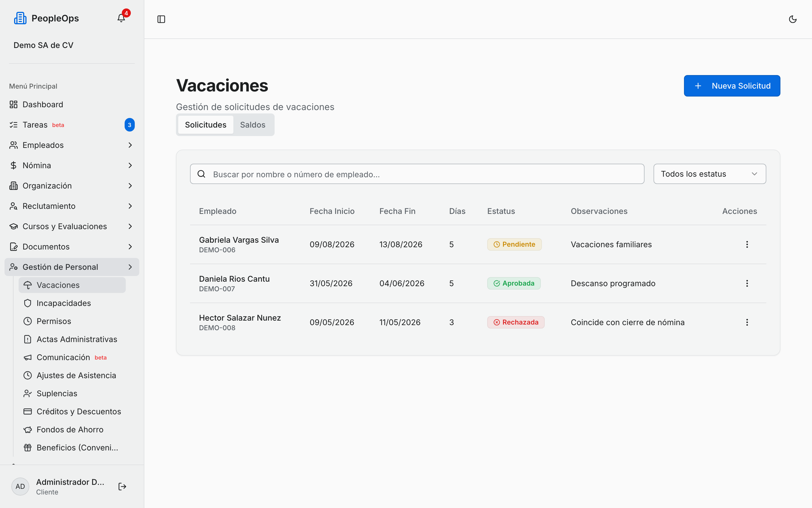
Task: Expand the Empleados chevron
Action: (130, 145)
